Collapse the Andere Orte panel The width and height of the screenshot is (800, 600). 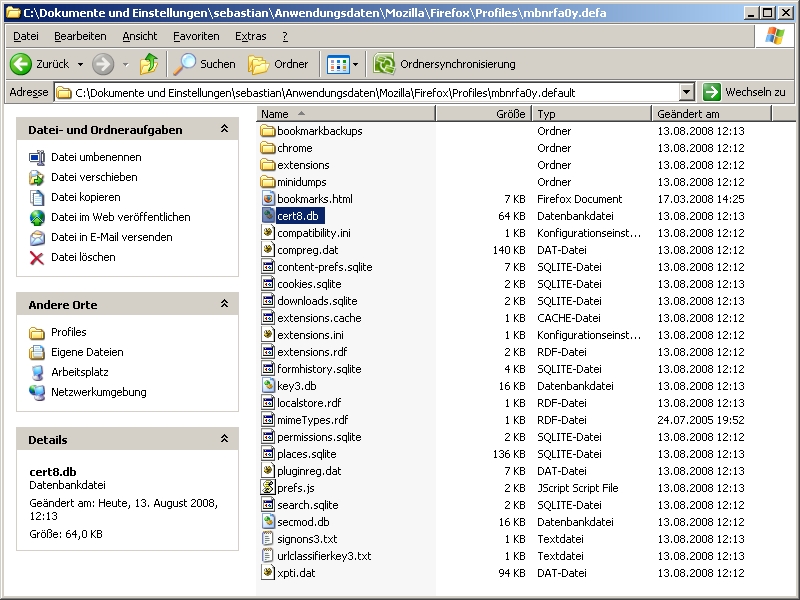point(224,304)
